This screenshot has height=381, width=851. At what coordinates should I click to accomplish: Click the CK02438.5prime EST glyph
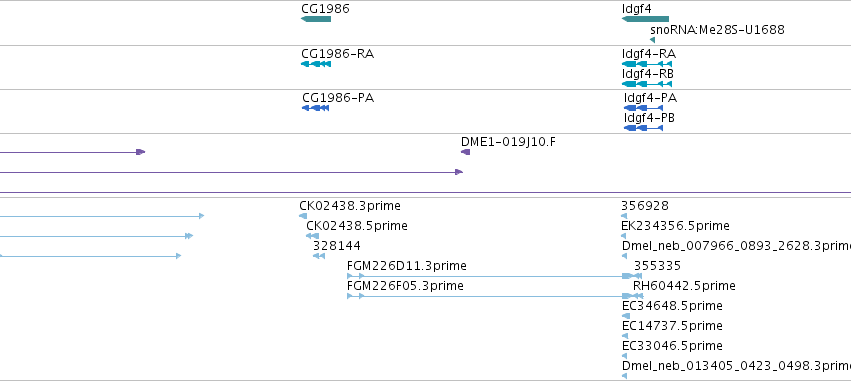(312, 236)
